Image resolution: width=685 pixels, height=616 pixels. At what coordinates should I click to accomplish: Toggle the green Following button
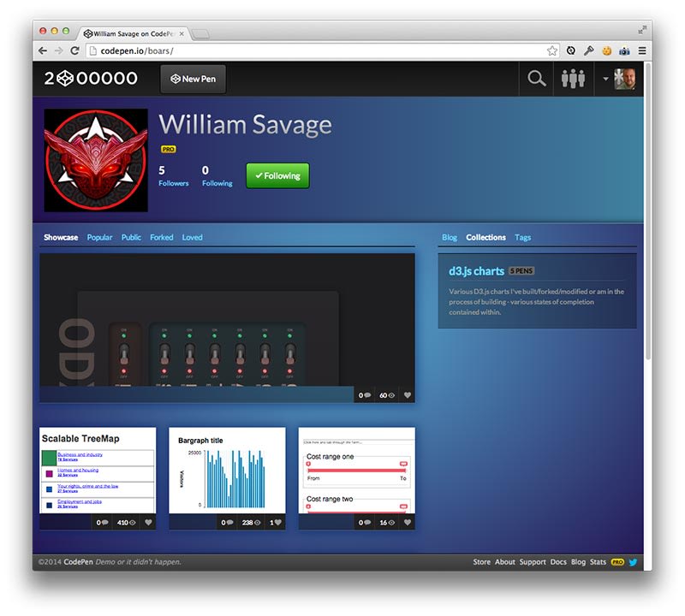(x=277, y=175)
